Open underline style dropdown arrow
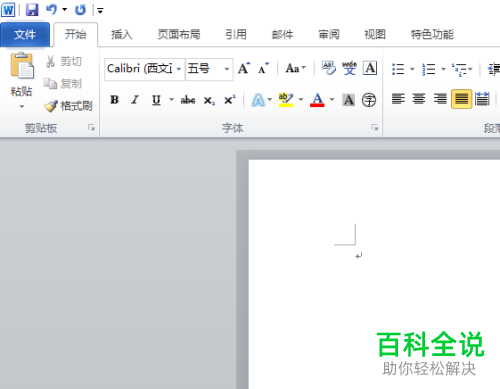 (x=171, y=99)
